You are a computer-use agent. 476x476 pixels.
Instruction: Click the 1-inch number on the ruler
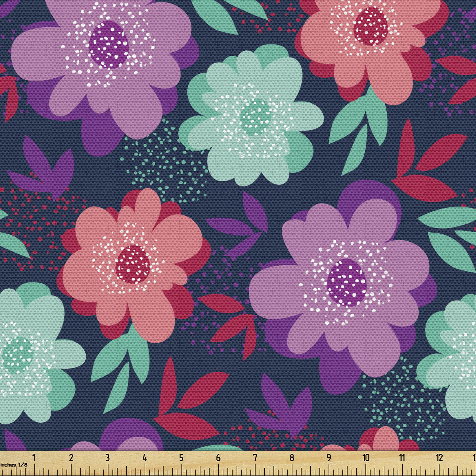(34, 458)
